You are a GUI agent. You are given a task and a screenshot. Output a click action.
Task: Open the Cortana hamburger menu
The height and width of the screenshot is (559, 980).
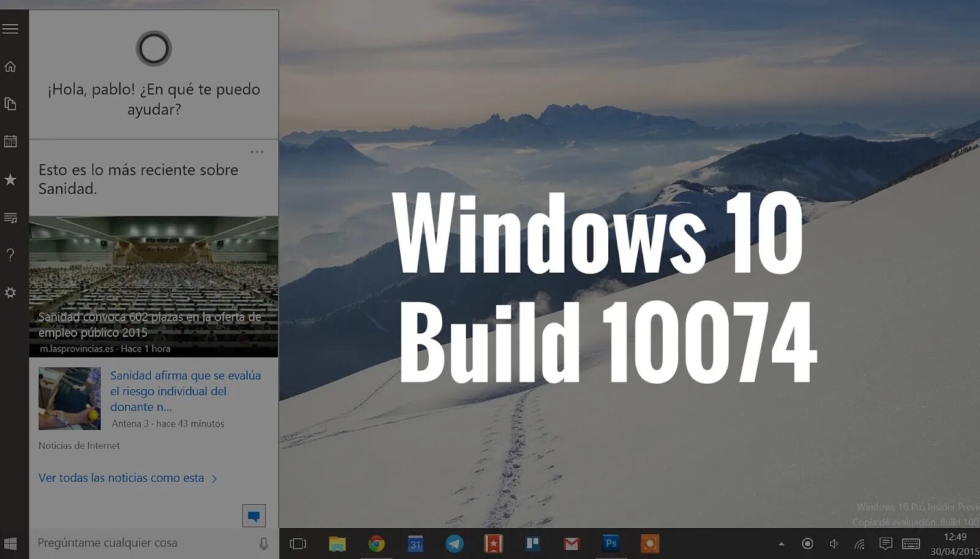point(10,29)
